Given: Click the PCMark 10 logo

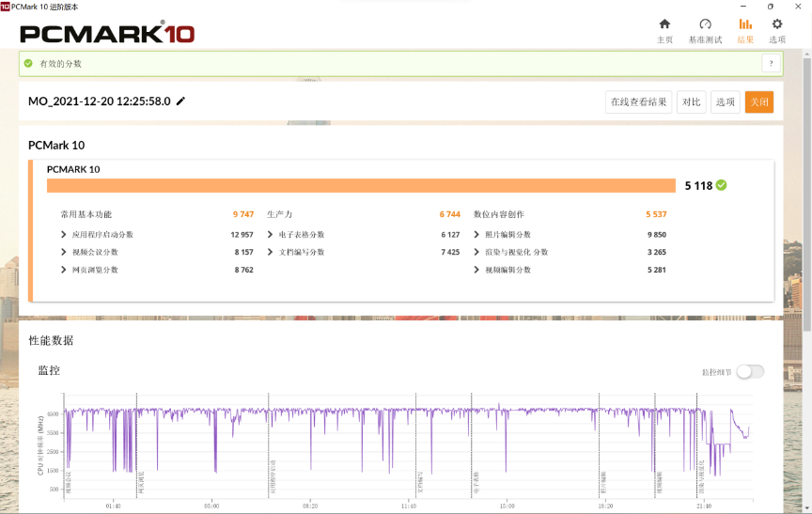Looking at the screenshot, I should 107,34.
